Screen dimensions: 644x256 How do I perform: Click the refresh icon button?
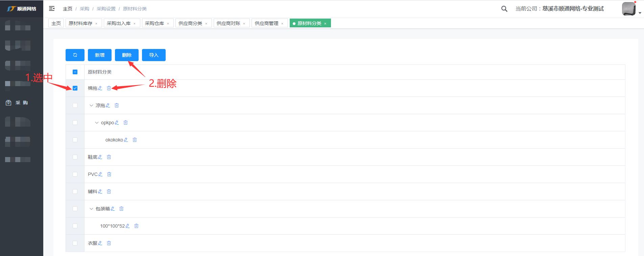pos(75,55)
